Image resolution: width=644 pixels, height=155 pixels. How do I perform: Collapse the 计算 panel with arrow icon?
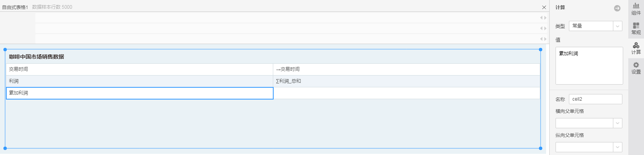click(x=617, y=8)
